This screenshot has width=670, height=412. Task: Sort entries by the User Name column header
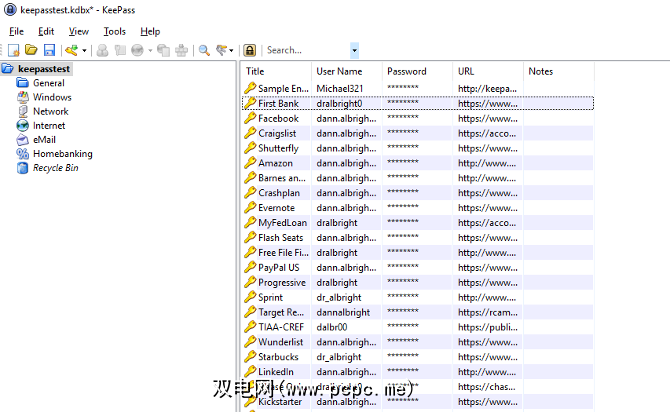[347, 71]
